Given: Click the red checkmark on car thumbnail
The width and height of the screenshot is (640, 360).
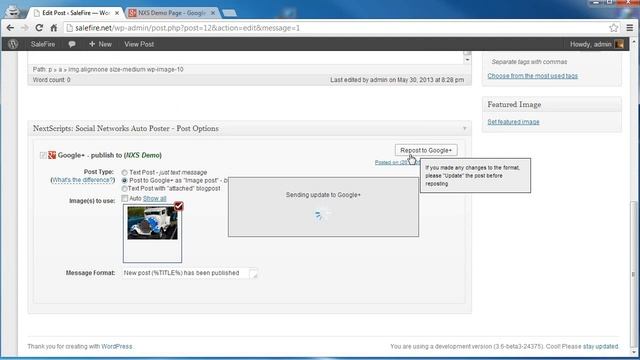Looking at the screenshot, I should pyautogui.click(x=178, y=206).
